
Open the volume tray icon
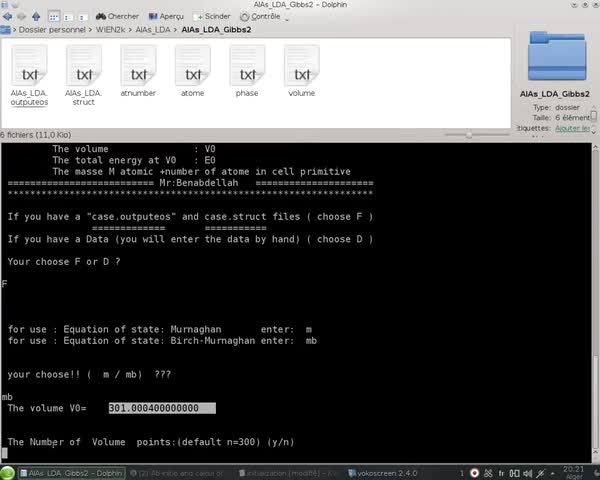[527, 473]
